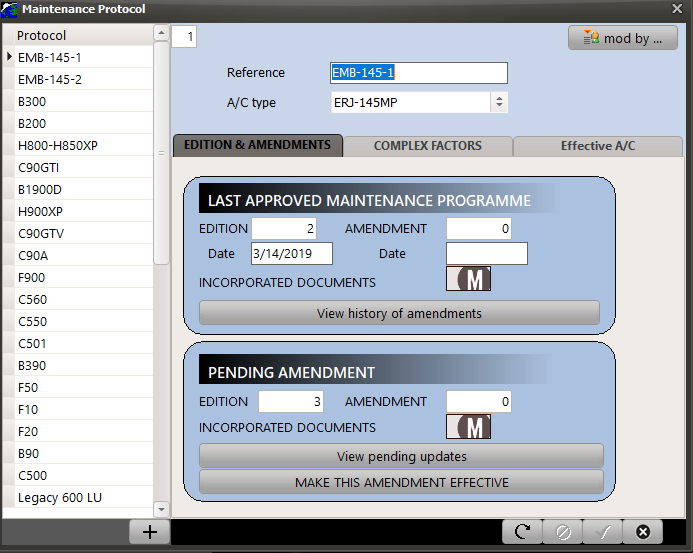Select protocol EMB-145-2

pos(84,80)
